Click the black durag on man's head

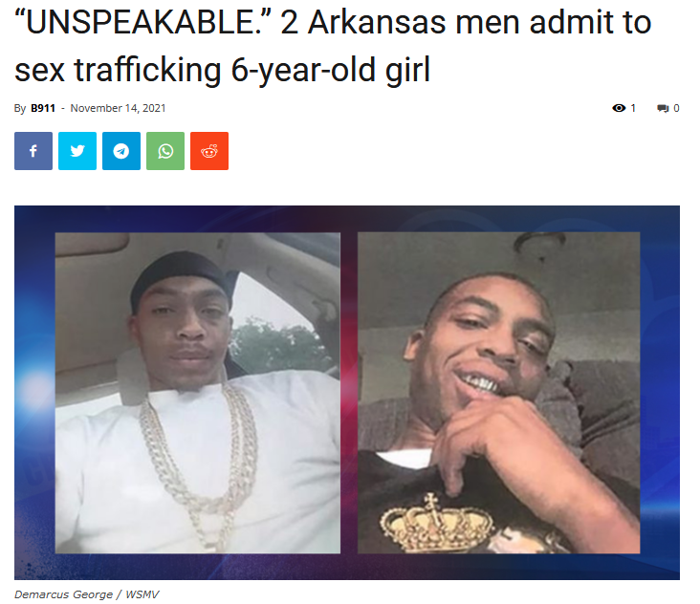[x=180, y=276]
